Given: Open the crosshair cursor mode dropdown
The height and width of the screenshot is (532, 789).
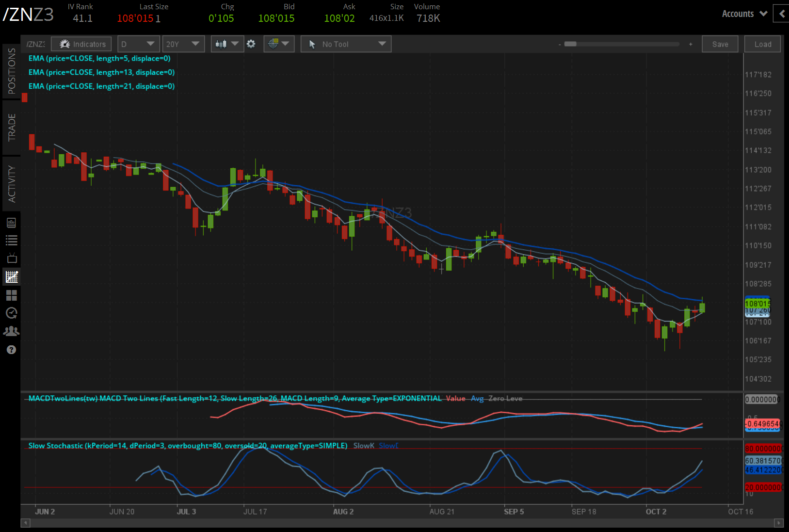Looking at the screenshot, I should (x=278, y=44).
